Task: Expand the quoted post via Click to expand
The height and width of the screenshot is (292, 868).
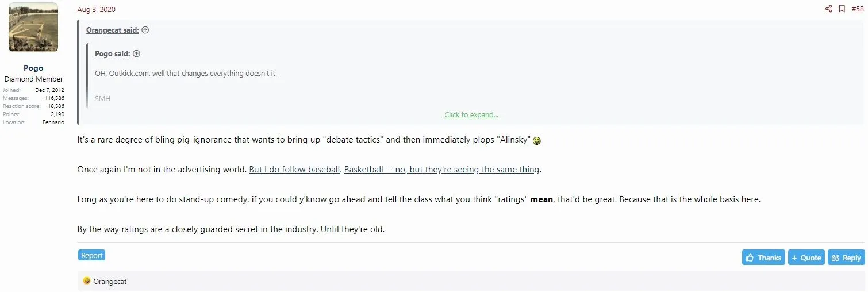Action: pos(471,114)
